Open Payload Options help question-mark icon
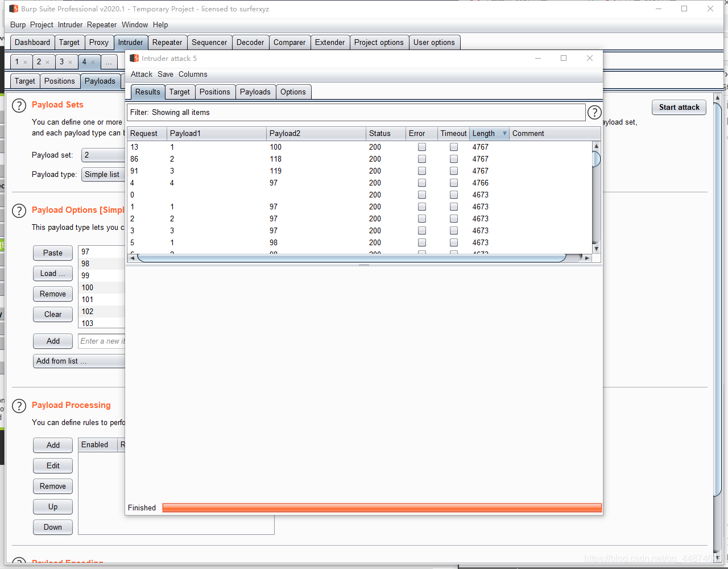This screenshot has width=728, height=569. point(19,211)
